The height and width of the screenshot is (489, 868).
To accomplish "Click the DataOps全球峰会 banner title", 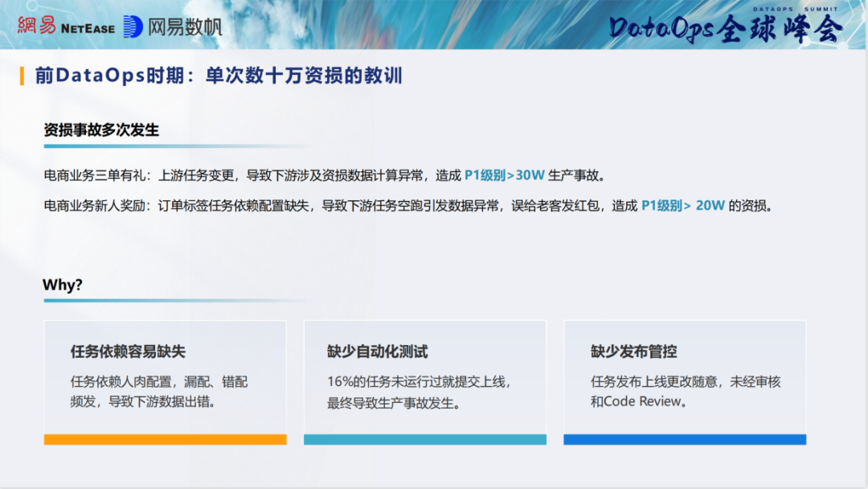I will click(x=725, y=27).
